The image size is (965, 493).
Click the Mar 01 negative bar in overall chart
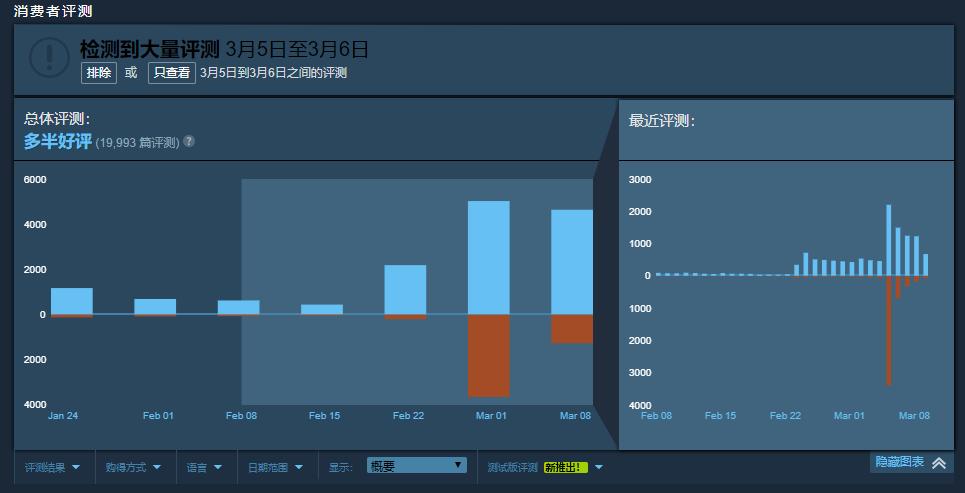coord(489,356)
